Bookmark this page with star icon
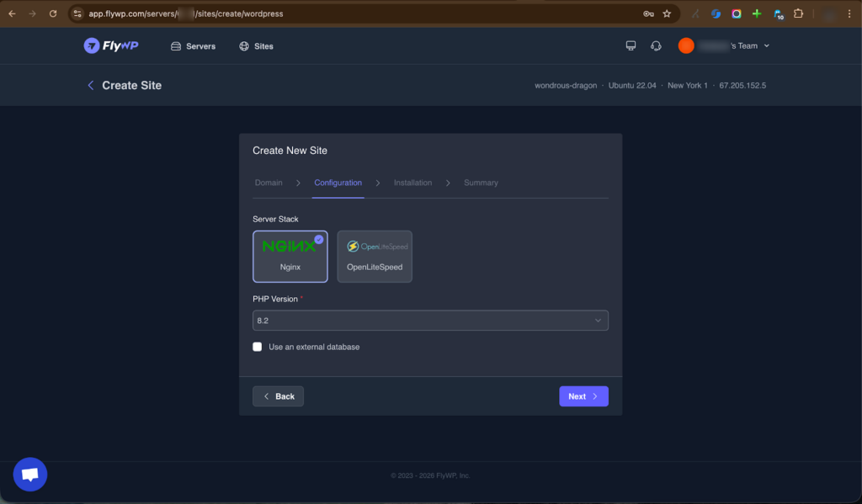862x504 pixels. point(667,13)
